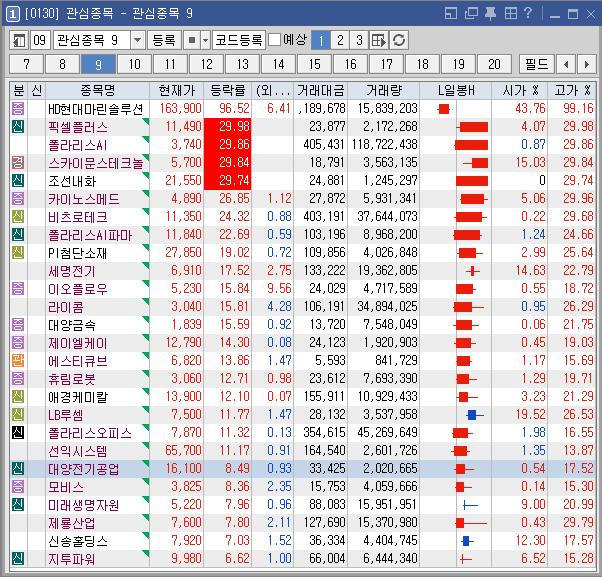Click the daily candle bar for 폴라리스AI
The image size is (602, 577).
click(471, 145)
